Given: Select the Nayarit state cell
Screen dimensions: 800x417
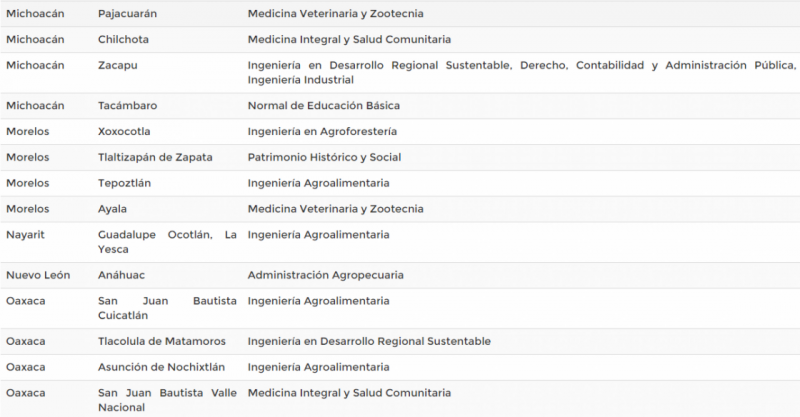Looking at the screenshot, I should click(26, 235).
